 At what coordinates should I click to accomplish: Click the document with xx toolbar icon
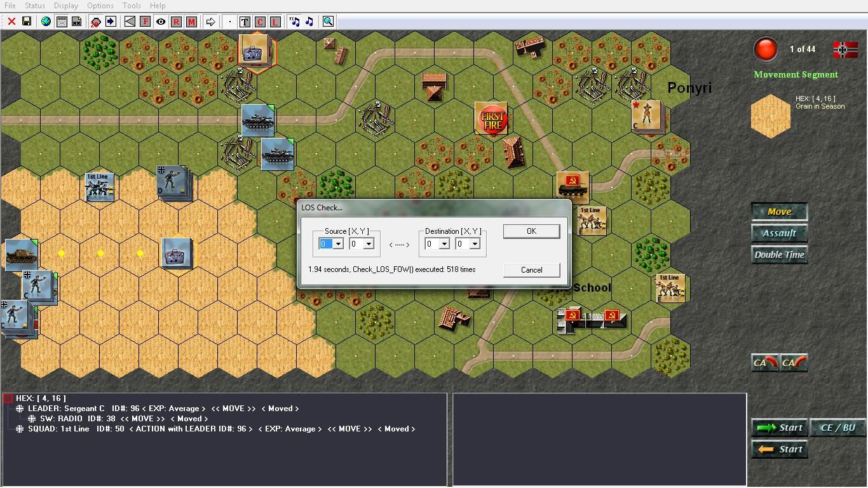point(76,22)
